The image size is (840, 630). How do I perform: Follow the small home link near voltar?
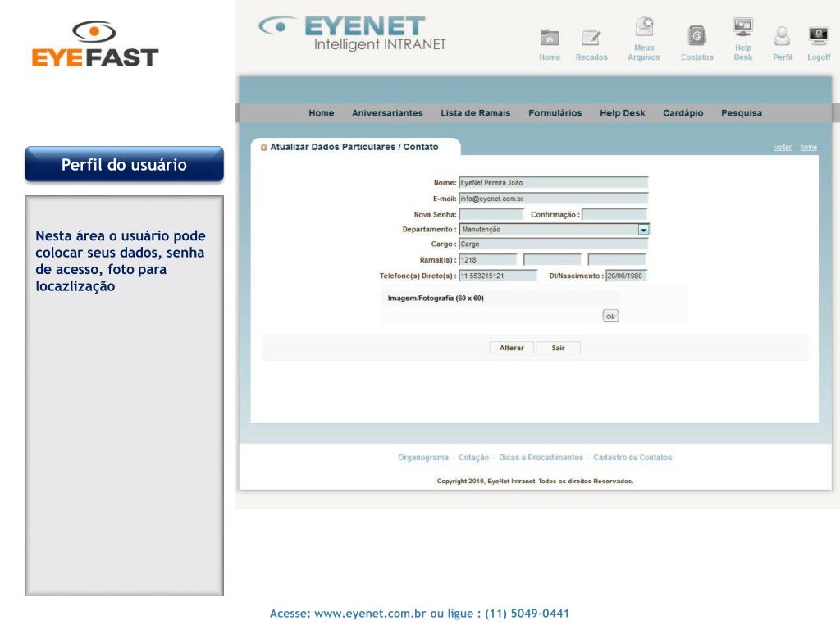coord(808,148)
